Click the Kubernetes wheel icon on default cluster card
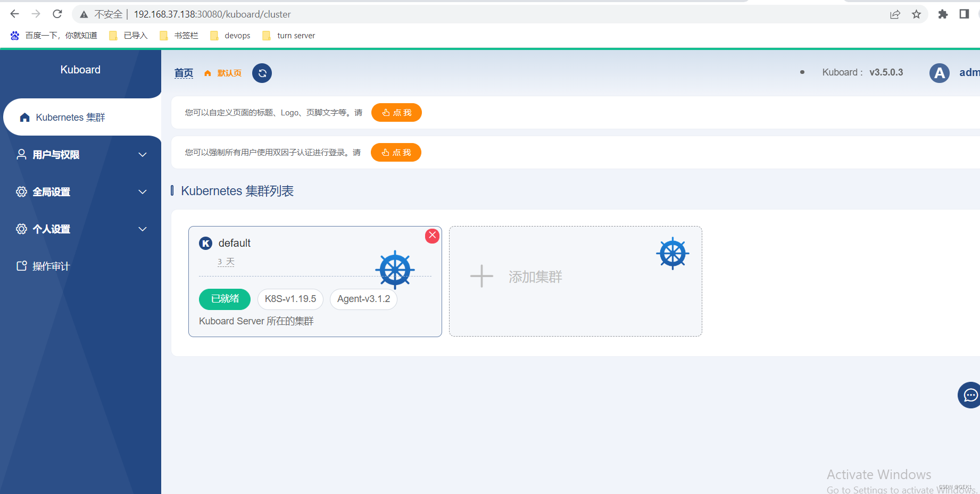 395,269
